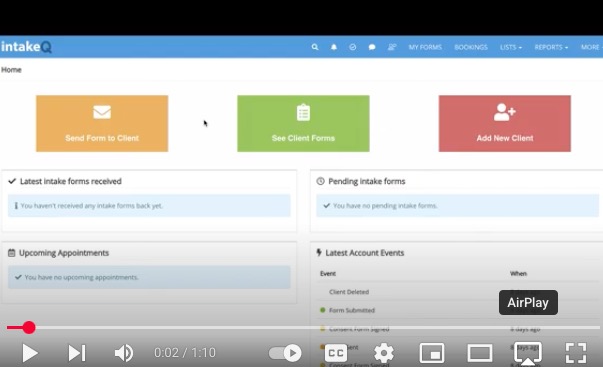Viewport: 603px width, 367px height.
Task: Expand the Lists dropdown menu
Action: [511, 47]
